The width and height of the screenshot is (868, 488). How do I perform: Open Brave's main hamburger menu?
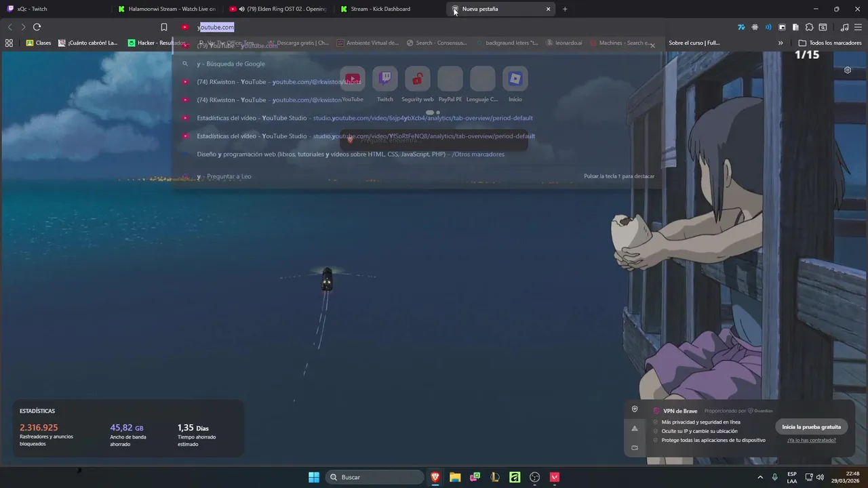(x=859, y=27)
